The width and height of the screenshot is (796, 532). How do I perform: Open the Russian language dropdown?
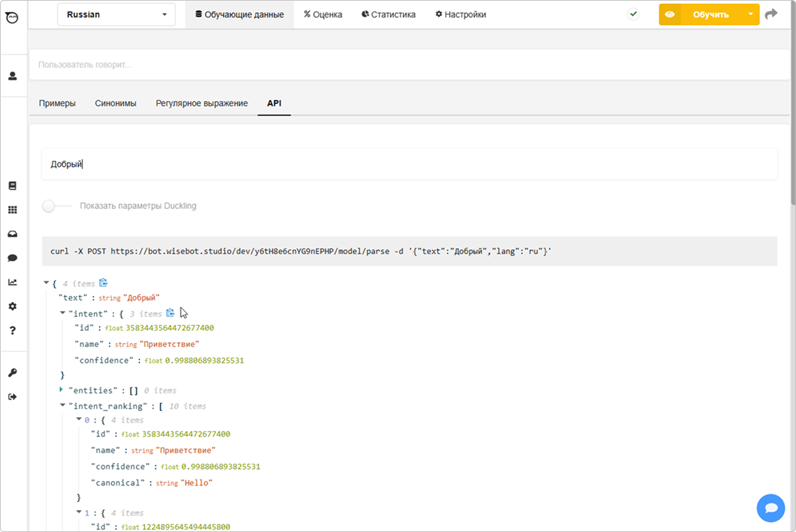tap(116, 15)
